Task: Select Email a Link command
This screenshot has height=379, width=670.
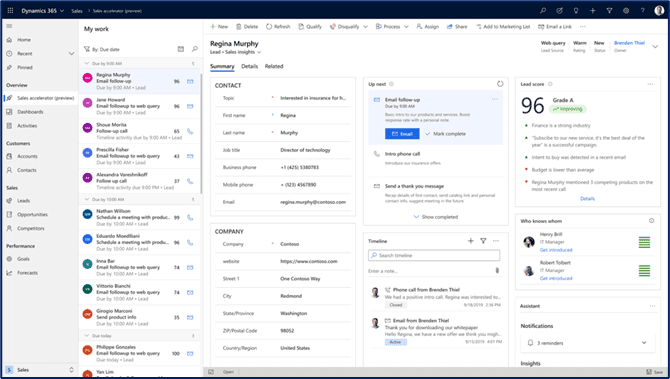Action: pos(555,26)
